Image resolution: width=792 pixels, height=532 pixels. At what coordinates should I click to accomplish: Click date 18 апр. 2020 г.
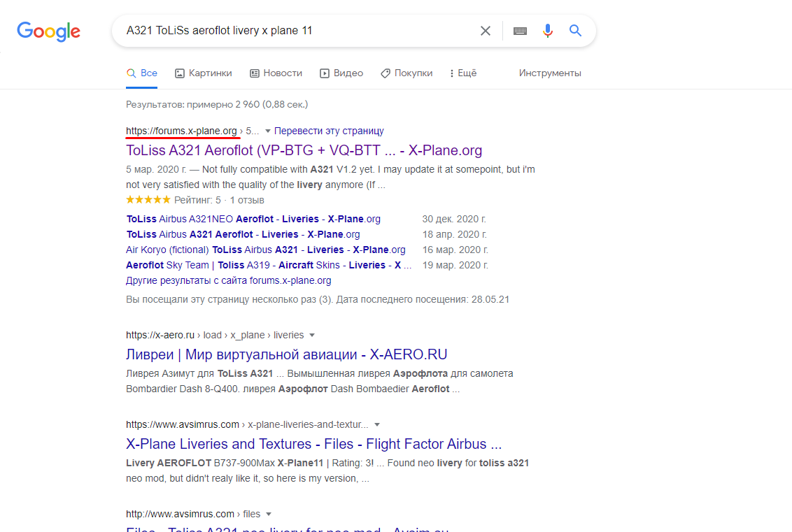(x=455, y=234)
